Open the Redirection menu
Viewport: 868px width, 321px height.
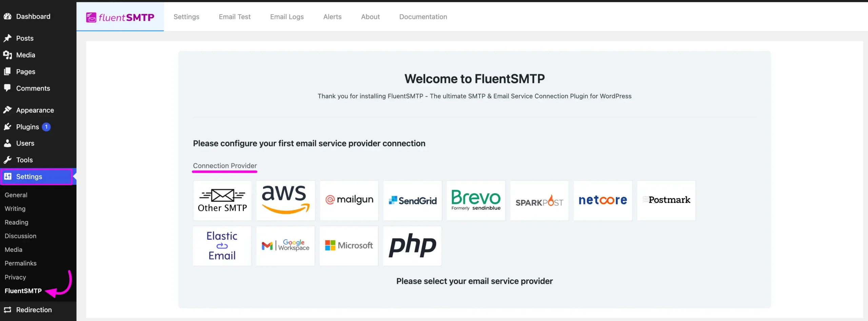pos(34,310)
